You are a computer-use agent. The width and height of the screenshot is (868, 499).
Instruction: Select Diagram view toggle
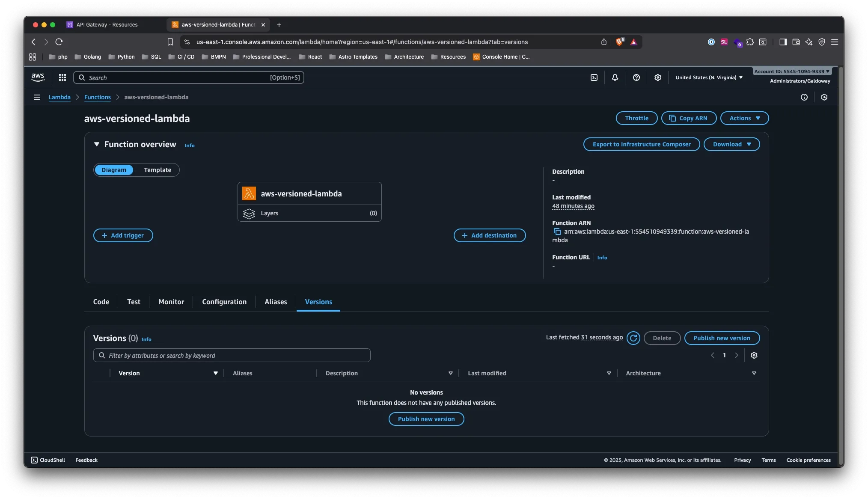[114, 170]
